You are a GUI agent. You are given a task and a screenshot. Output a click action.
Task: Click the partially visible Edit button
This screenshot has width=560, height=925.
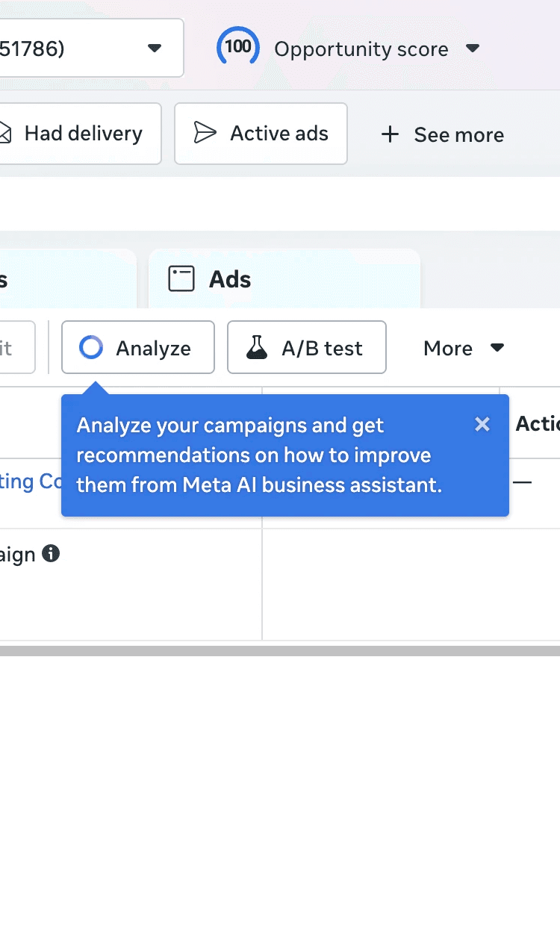15,348
